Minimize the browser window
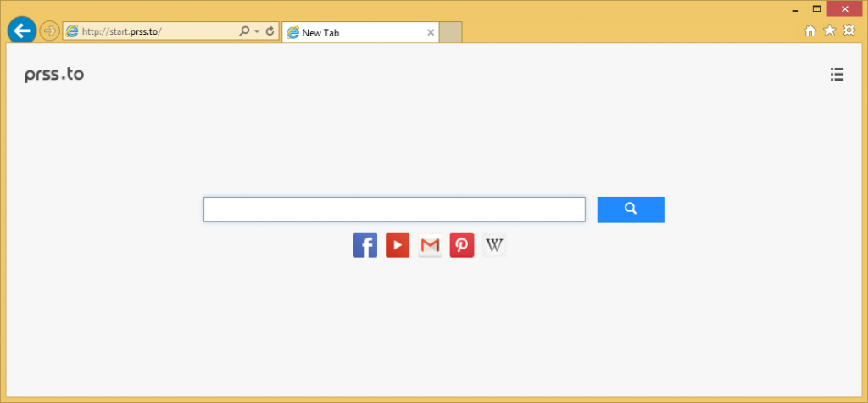The height and width of the screenshot is (403, 868). [795, 9]
